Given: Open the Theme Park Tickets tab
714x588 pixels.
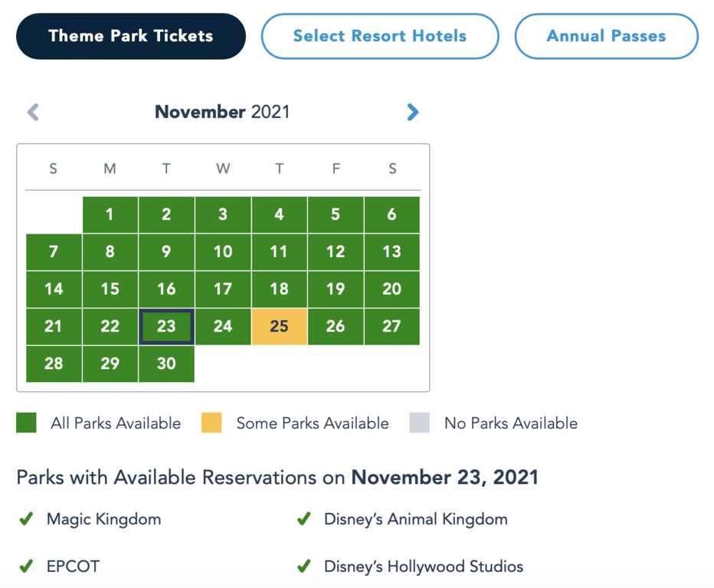Looking at the screenshot, I should [131, 36].
